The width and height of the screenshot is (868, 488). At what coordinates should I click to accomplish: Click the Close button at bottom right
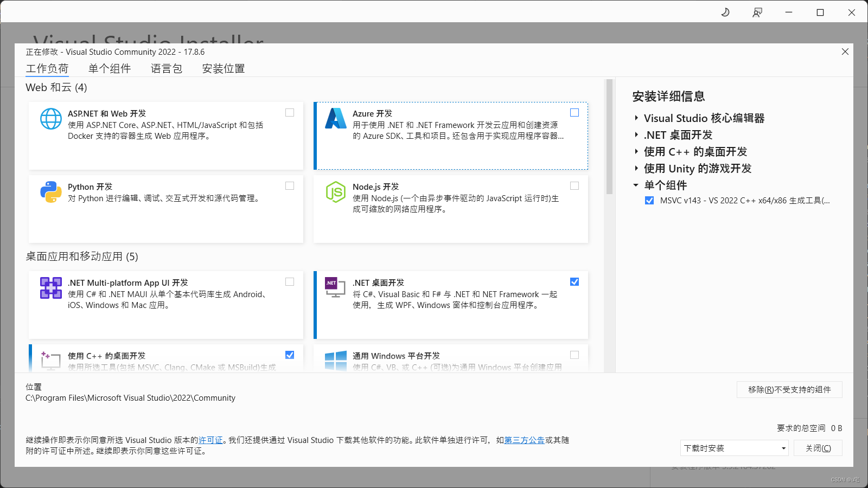818,448
